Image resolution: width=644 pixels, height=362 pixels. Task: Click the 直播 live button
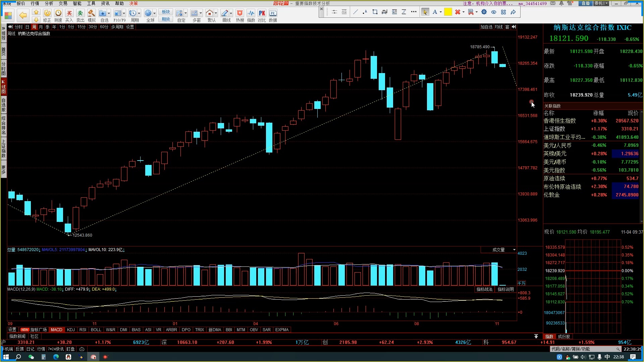tap(586, 3)
